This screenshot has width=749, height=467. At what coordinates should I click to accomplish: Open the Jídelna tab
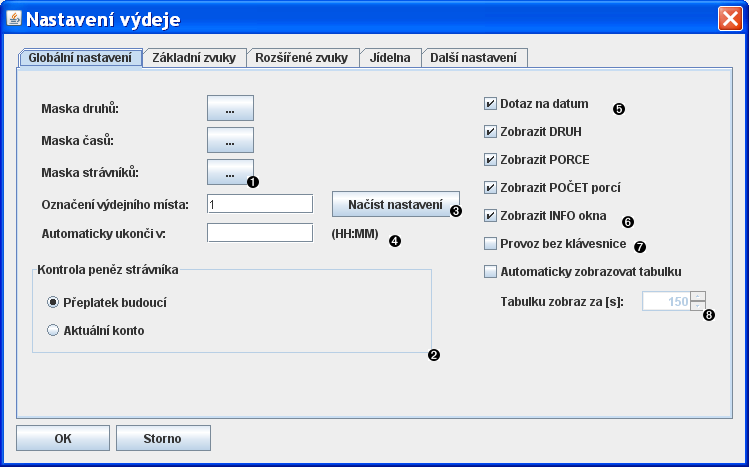tap(390, 58)
